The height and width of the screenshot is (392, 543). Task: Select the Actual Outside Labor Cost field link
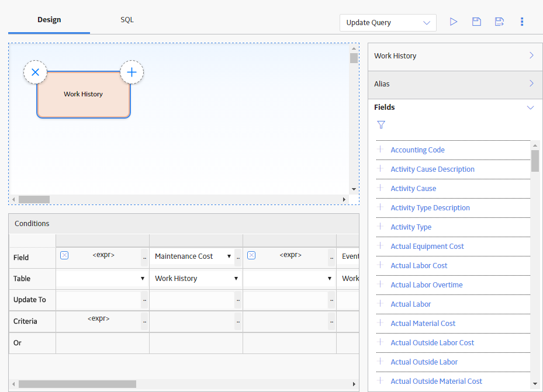(432, 342)
